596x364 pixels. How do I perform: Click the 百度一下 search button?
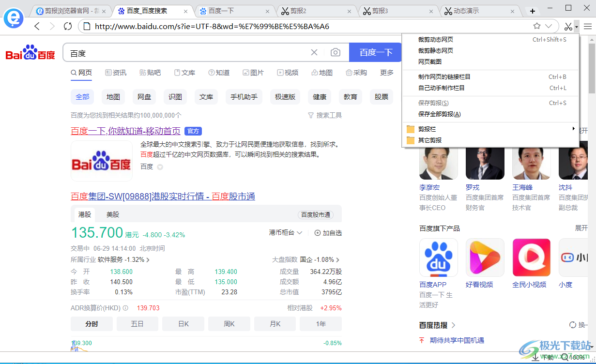(375, 52)
